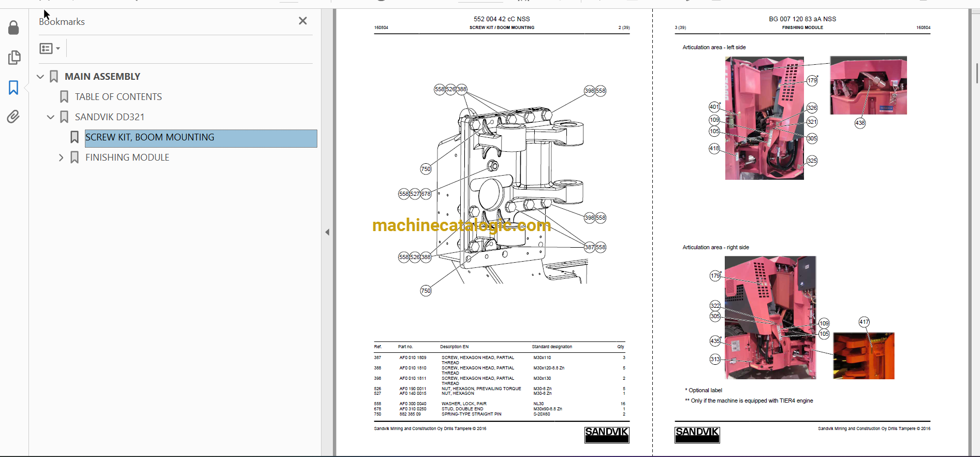Close the Bookmarks pane
The height and width of the screenshot is (457, 980).
(x=303, y=21)
